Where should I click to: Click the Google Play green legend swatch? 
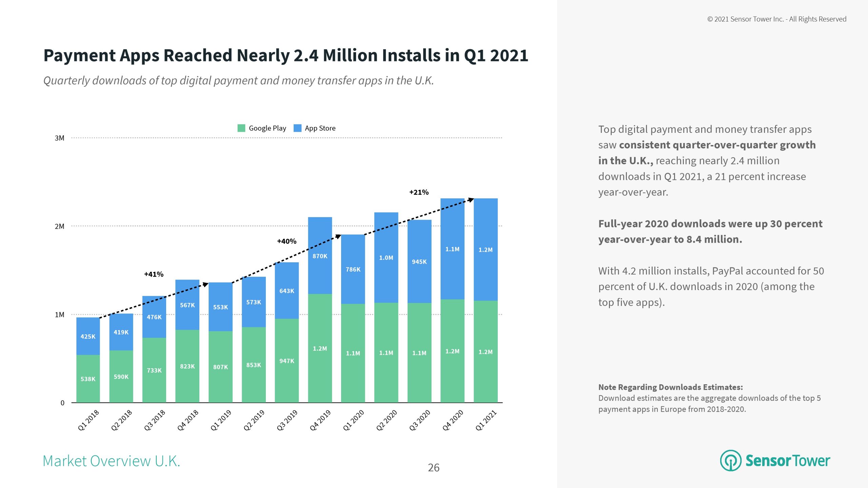(x=241, y=128)
